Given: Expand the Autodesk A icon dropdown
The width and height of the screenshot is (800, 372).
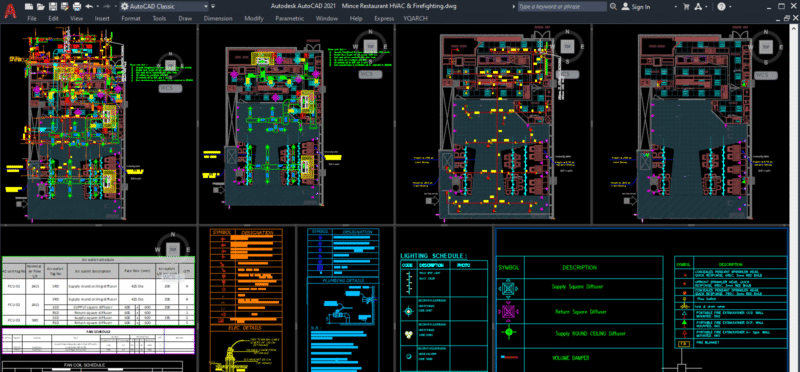Looking at the screenshot, I should click(x=707, y=7).
